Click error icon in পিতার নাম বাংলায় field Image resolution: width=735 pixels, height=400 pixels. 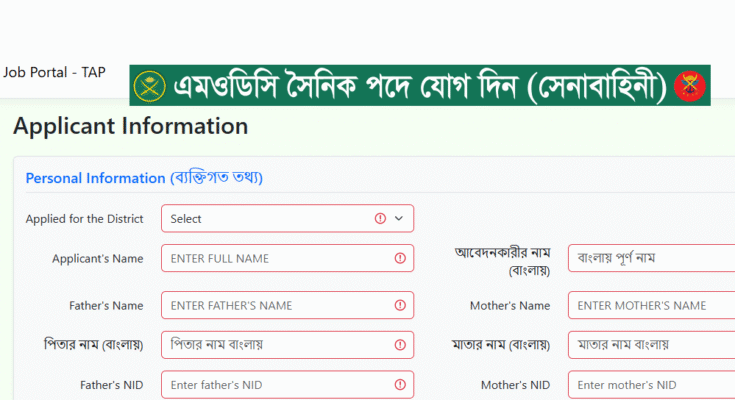[400, 345]
